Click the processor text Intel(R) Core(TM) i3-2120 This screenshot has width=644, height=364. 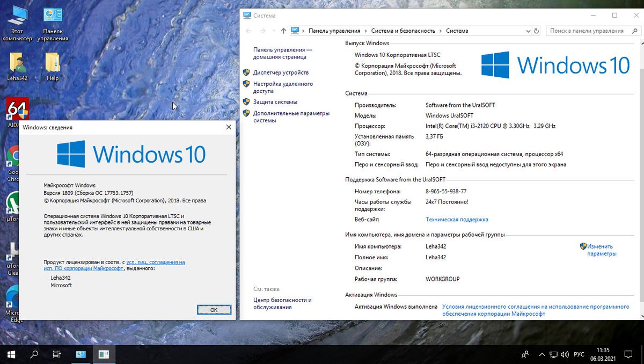pos(491,126)
